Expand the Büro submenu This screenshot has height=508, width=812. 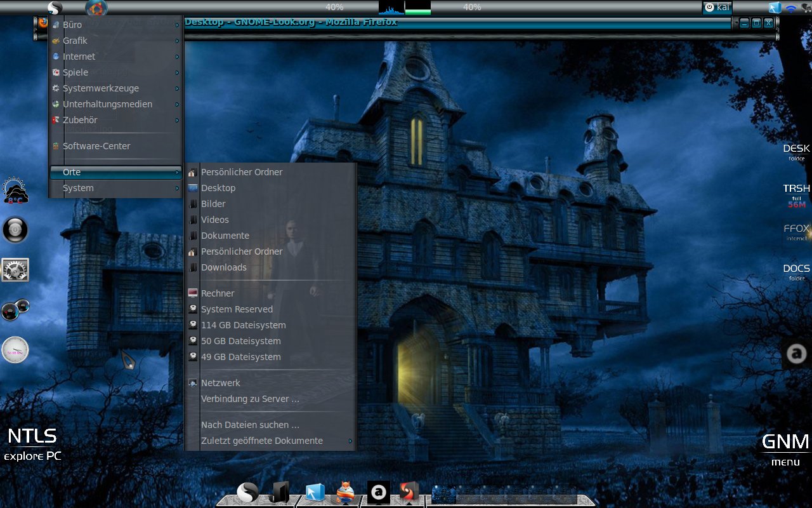pyautogui.click(x=116, y=25)
